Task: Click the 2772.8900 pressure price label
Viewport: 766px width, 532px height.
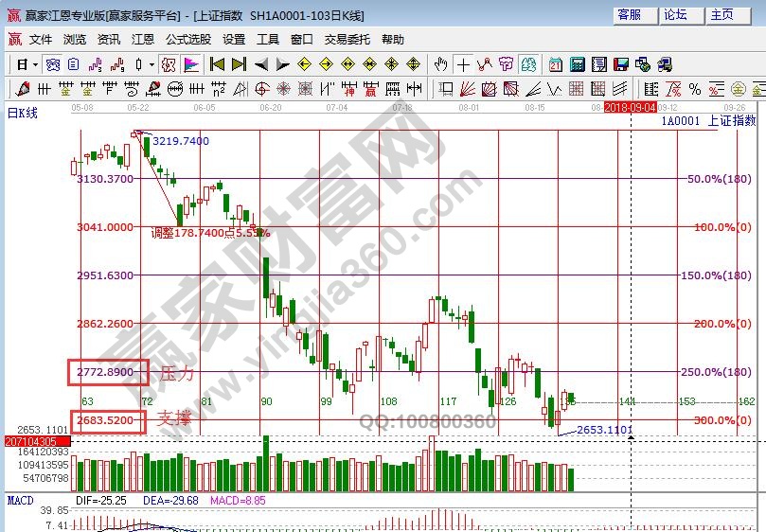Action: (x=107, y=372)
